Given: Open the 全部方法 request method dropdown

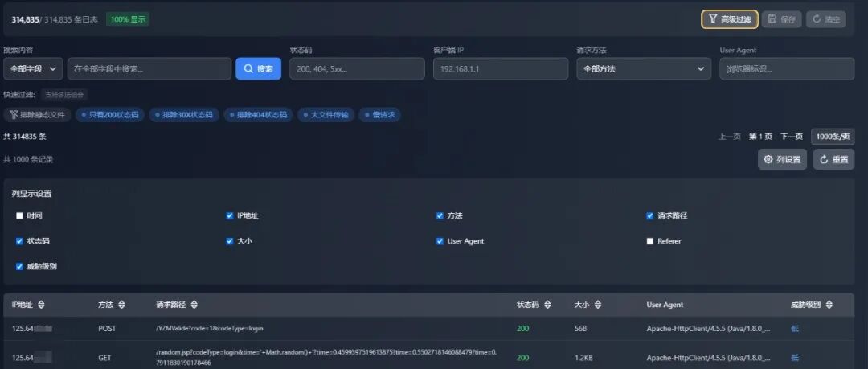Looking at the screenshot, I should point(644,68).
